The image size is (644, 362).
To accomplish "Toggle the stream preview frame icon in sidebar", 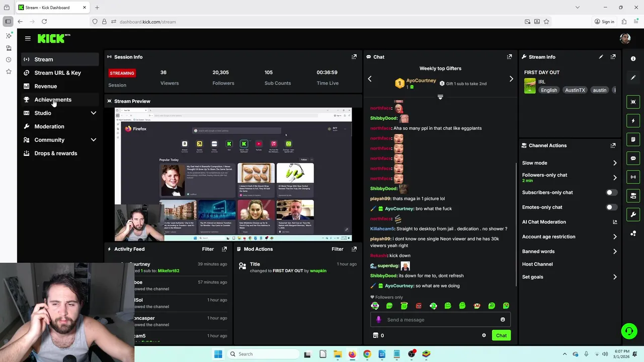I will tap(633, 102).
